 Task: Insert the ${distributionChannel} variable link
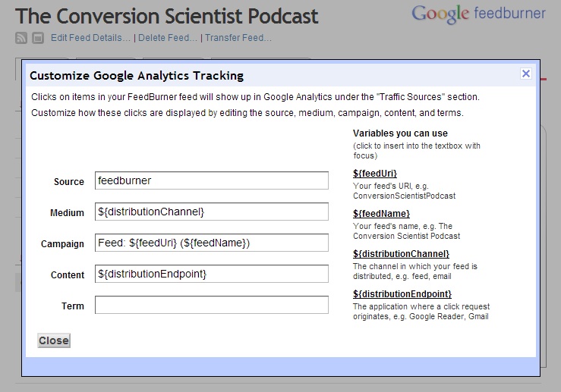[401, 254]
